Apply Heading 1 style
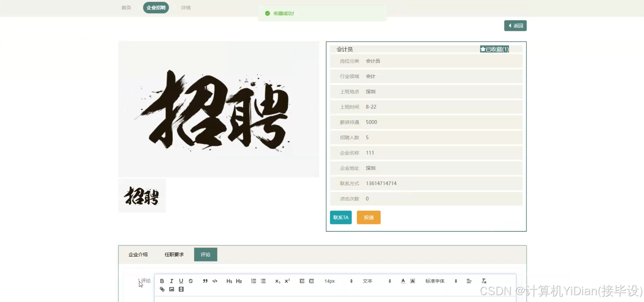The image size is (644, 302). point(229,281)
